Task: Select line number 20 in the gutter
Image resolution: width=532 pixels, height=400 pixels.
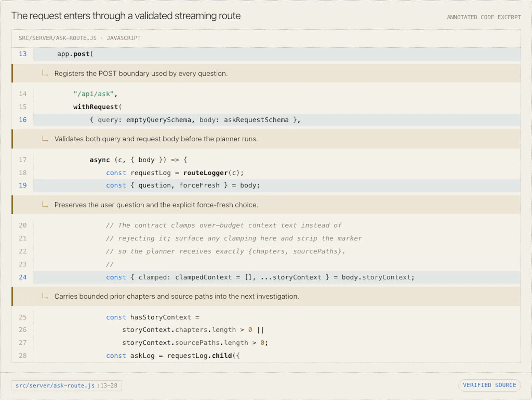Action: pyautogui.click(x=23, y=225)
